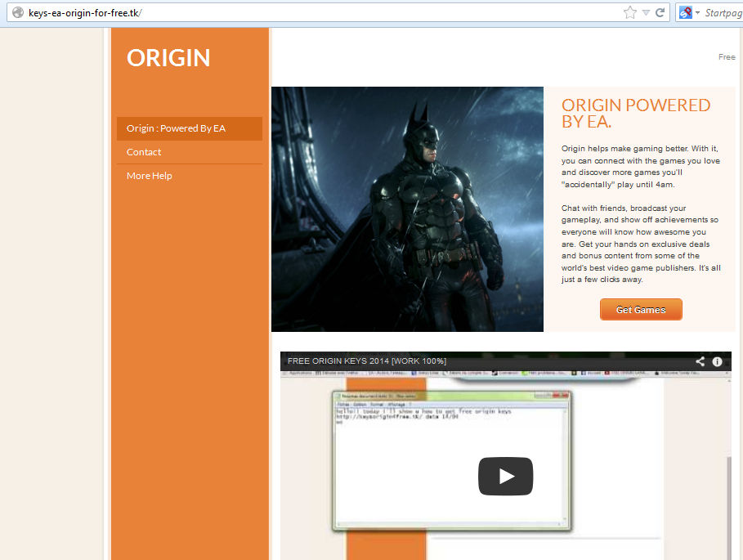Click the Batman game banner image
This screenshot has width=743, height=560.
tap(407, 209)
